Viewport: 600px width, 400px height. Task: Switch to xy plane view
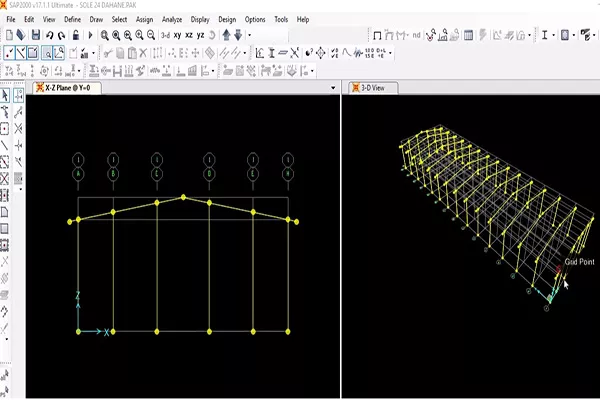coord(177,35)
